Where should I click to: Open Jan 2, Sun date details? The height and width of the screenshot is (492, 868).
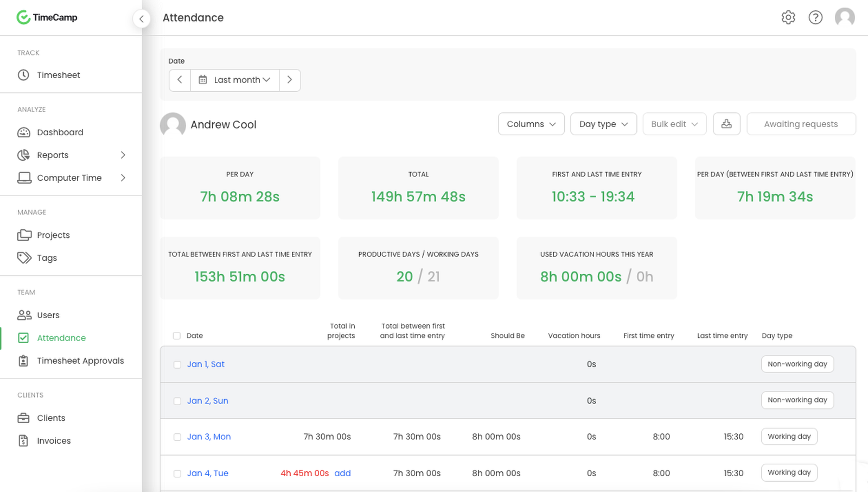point(208,400)
